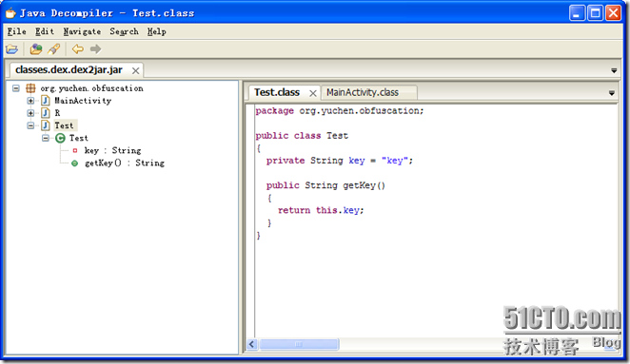Image resolution: width=630 pixels, height=364 pixels.
Task: Open the File menu
Action: point(16,31)
